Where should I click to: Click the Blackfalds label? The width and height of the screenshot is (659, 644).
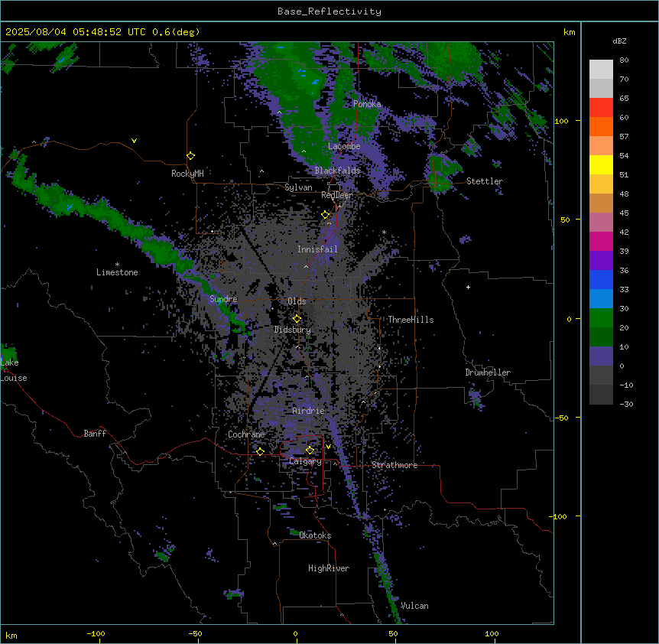click(x=337, y=171)
